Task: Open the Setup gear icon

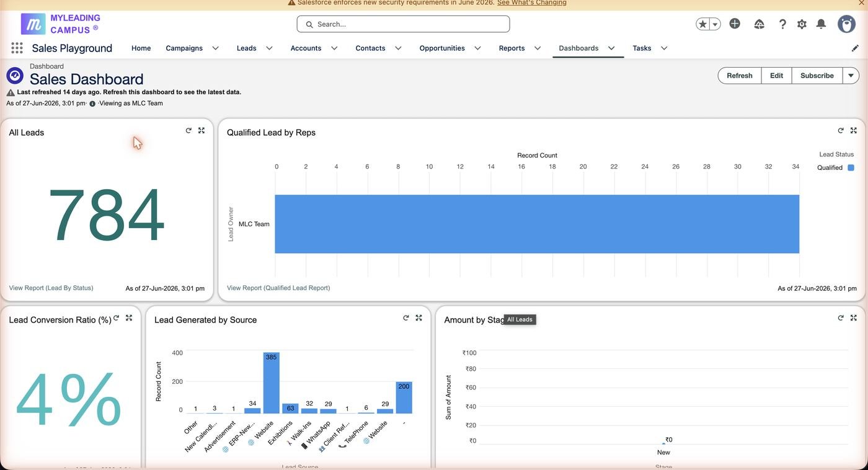Action: [802, 24]
